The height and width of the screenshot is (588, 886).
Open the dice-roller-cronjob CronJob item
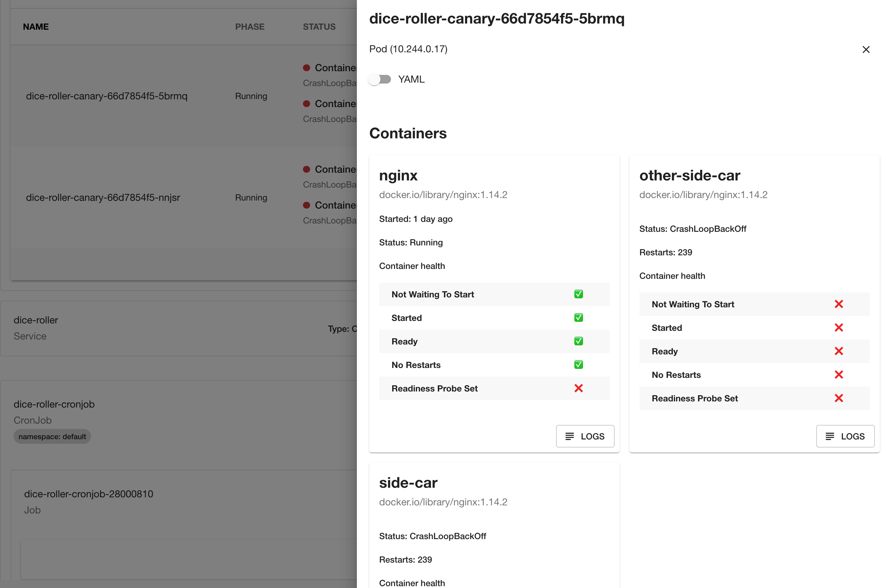(54, 404)
